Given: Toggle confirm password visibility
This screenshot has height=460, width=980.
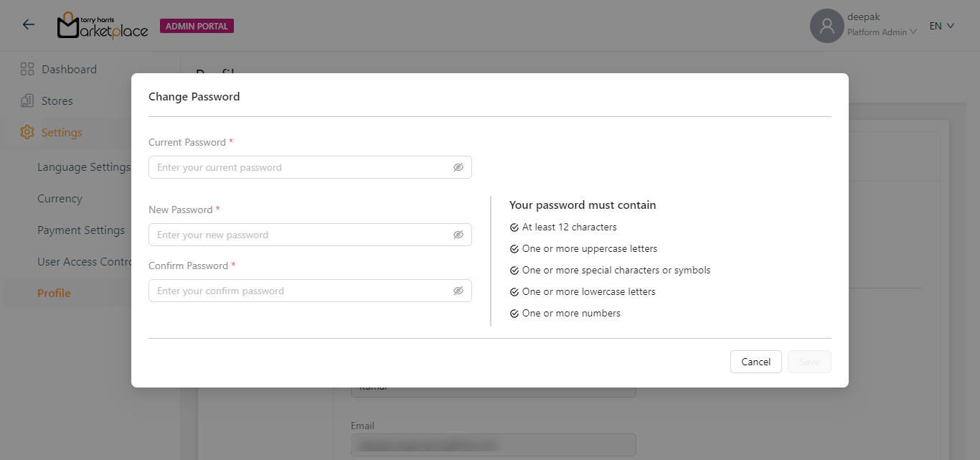Looking at the screenshot, I should click(458, 291).
